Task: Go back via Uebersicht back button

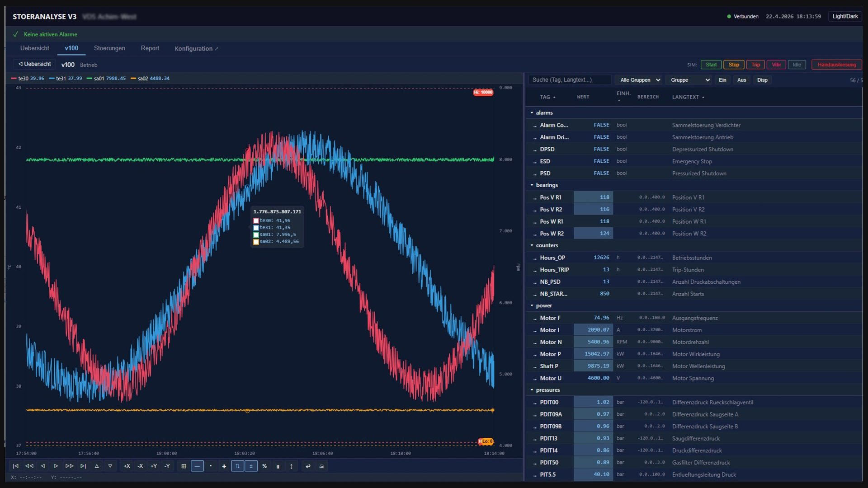Action: click(34, 64)
